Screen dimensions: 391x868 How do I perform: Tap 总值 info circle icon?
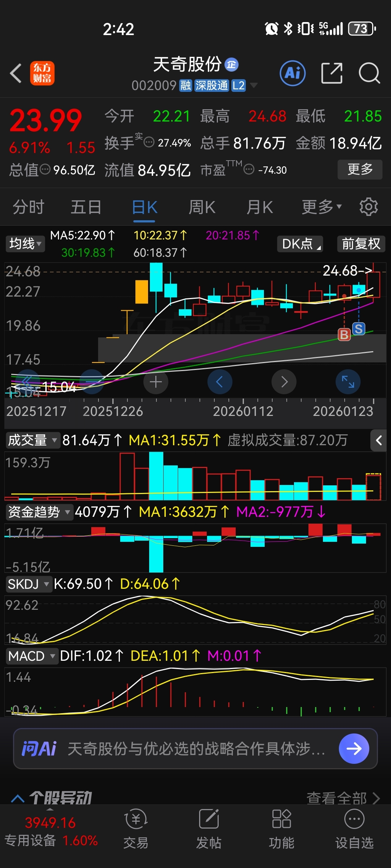coord(45,169)
